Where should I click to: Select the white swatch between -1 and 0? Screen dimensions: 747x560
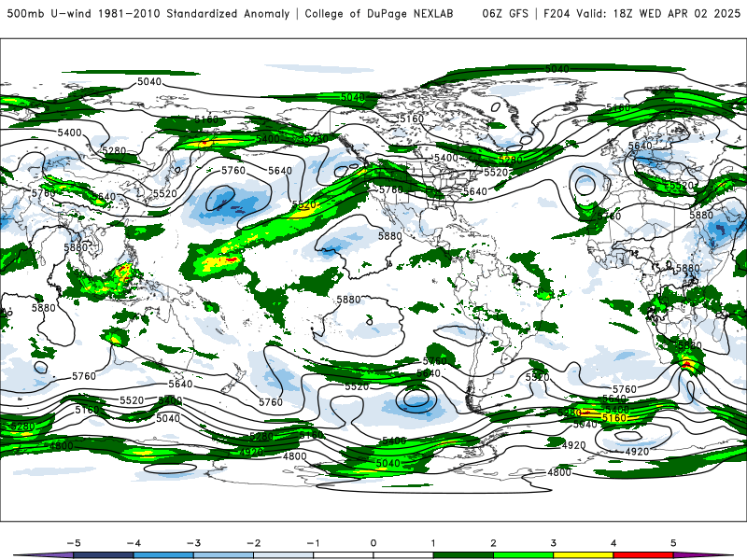[344, 555]
